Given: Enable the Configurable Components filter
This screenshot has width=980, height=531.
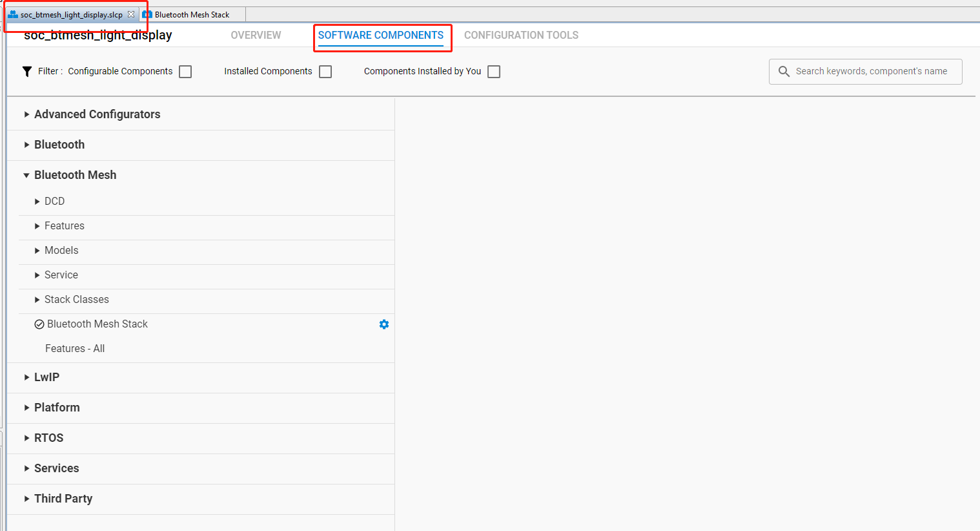Looking at the screenshot, I should 185,71.
